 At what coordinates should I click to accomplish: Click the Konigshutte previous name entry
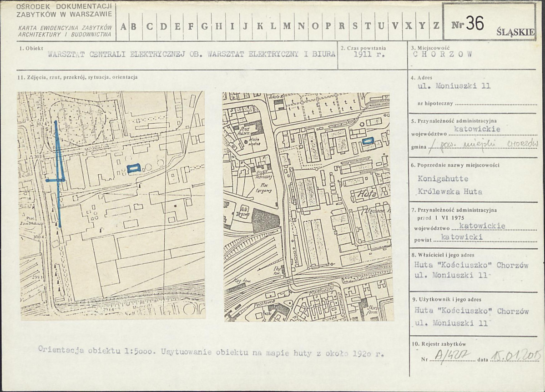(443, 179)
